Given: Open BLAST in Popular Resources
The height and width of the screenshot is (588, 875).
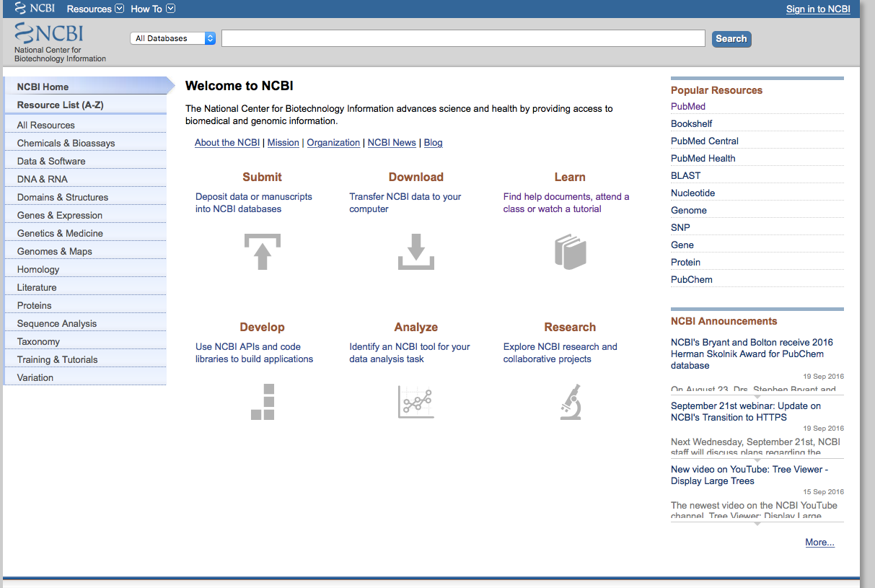Looking at the screenshot, I should [686, 175].
